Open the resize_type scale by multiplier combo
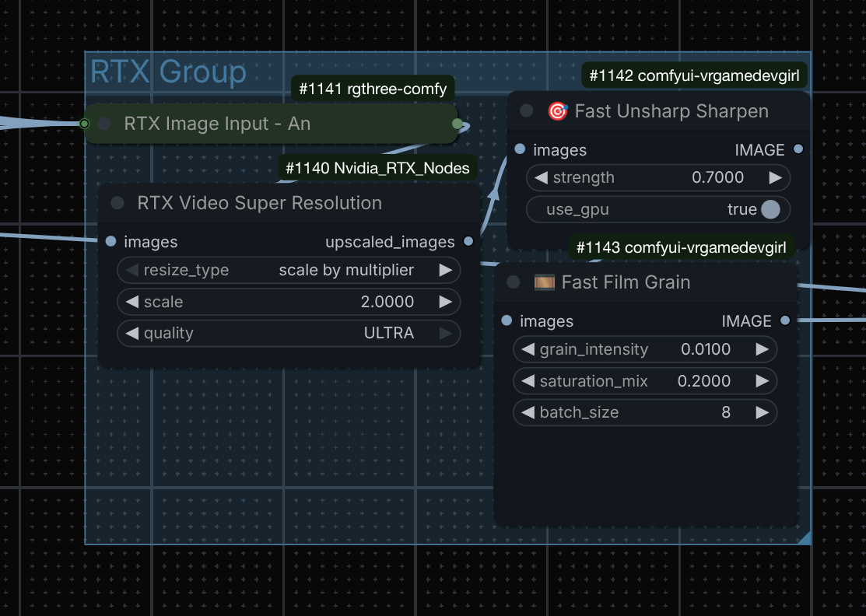This screenshot has width=866, height=616. tap(289, 270)
